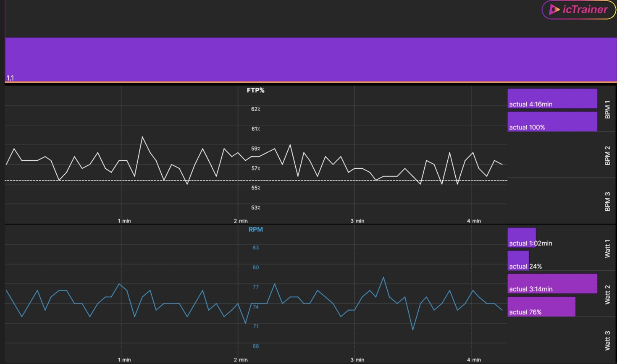
Task: Click the 77 RPM axis label
Action: pyautogui.click(x=255, y=287)
